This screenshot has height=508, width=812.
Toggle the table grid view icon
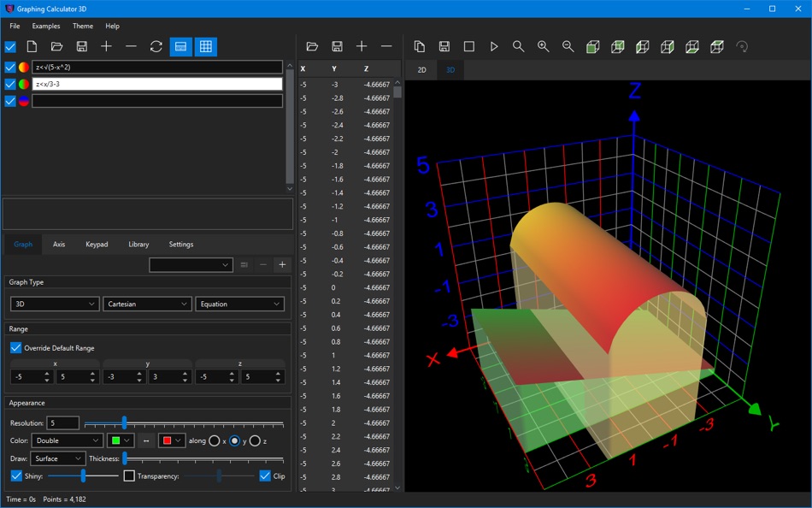coord(205,47)
